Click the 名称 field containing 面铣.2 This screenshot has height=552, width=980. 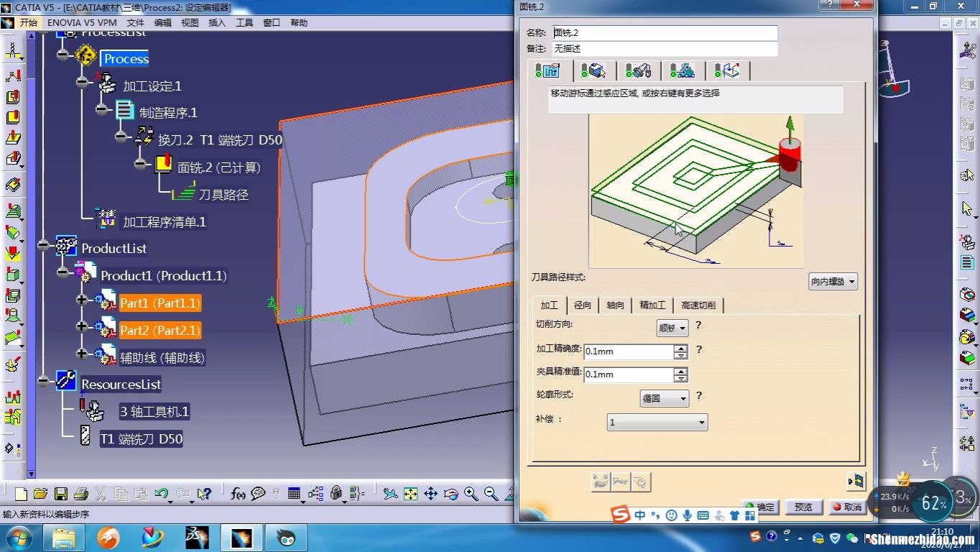[665, 33]
